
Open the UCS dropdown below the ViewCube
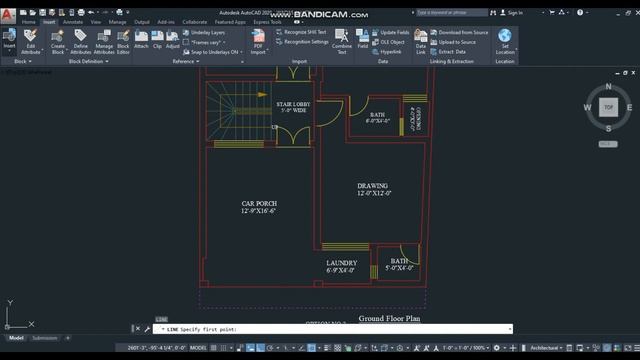click(608, 144)
